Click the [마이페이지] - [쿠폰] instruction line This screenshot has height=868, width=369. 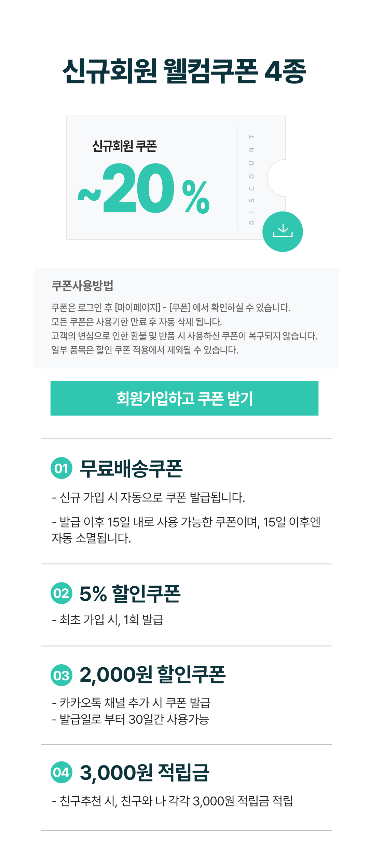click(171, 308)
